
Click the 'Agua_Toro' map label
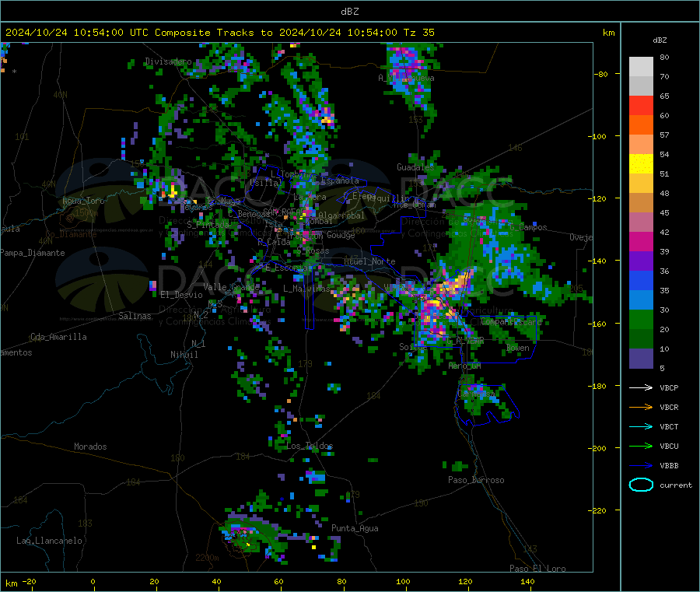pyautogui.click(x=83, y=201)
